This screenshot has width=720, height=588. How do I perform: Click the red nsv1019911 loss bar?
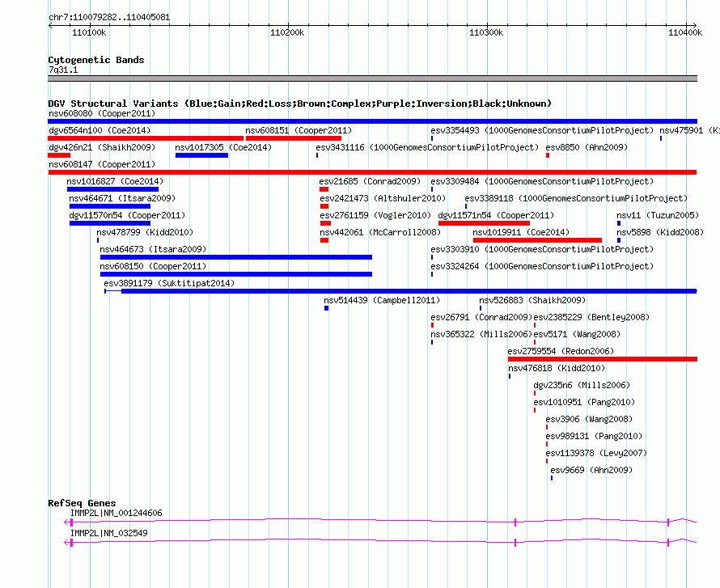[x=537, y=240]
